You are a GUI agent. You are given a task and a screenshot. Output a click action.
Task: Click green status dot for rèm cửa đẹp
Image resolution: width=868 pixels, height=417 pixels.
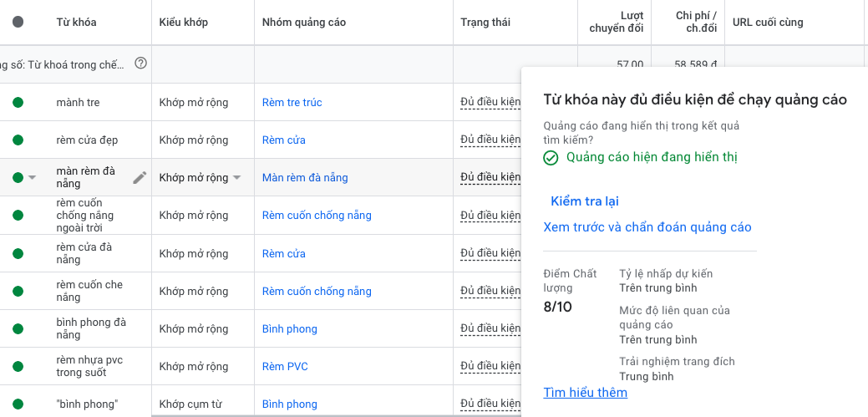click(18, 140)
